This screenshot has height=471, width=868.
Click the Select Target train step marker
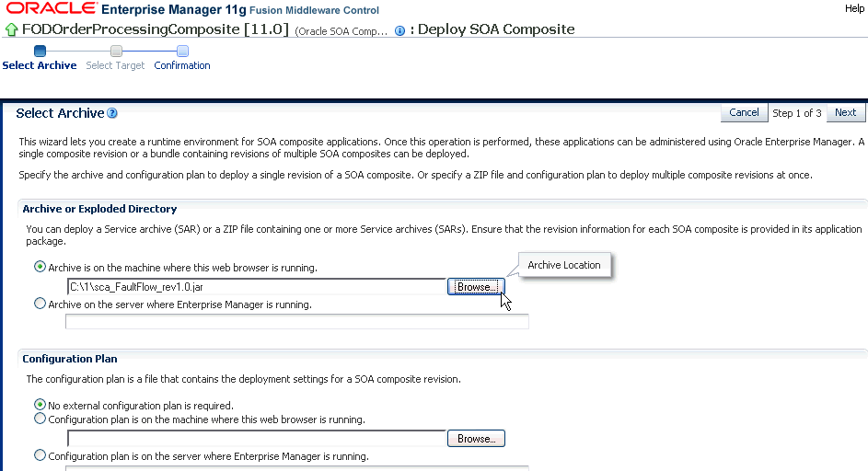coord(116,51)
